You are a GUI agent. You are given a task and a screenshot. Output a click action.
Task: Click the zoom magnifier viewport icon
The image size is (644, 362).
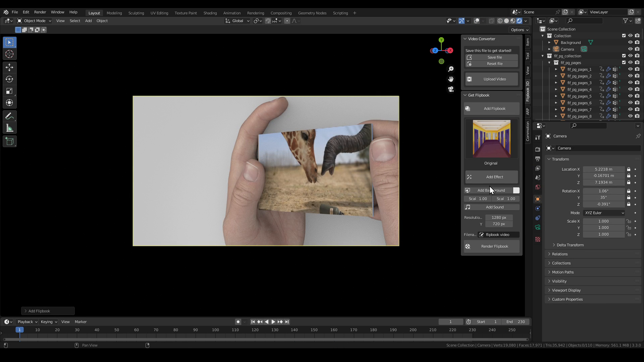(x=451, y=69)
